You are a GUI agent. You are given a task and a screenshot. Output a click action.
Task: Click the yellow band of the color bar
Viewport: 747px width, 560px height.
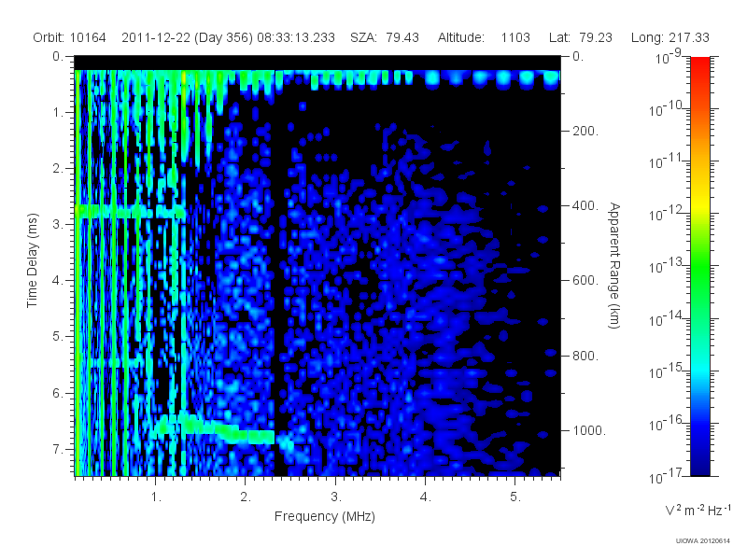point(699,204)
